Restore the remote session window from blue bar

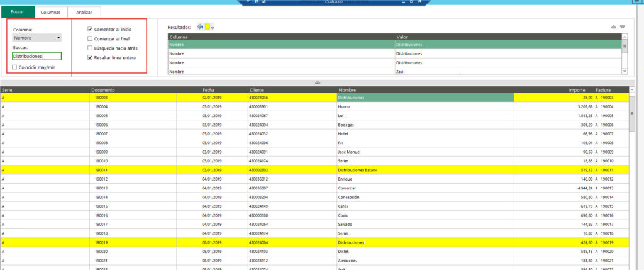(x=411, y=2)
